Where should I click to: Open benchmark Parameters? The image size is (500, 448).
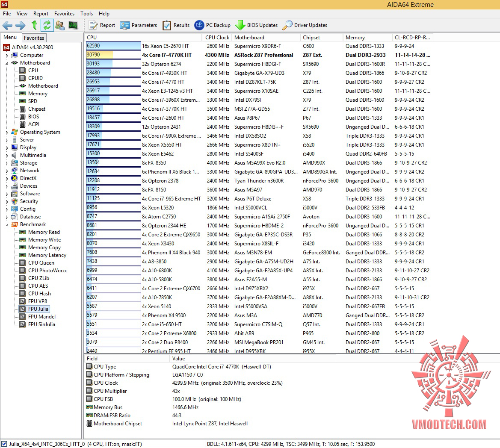pos(139,25)
